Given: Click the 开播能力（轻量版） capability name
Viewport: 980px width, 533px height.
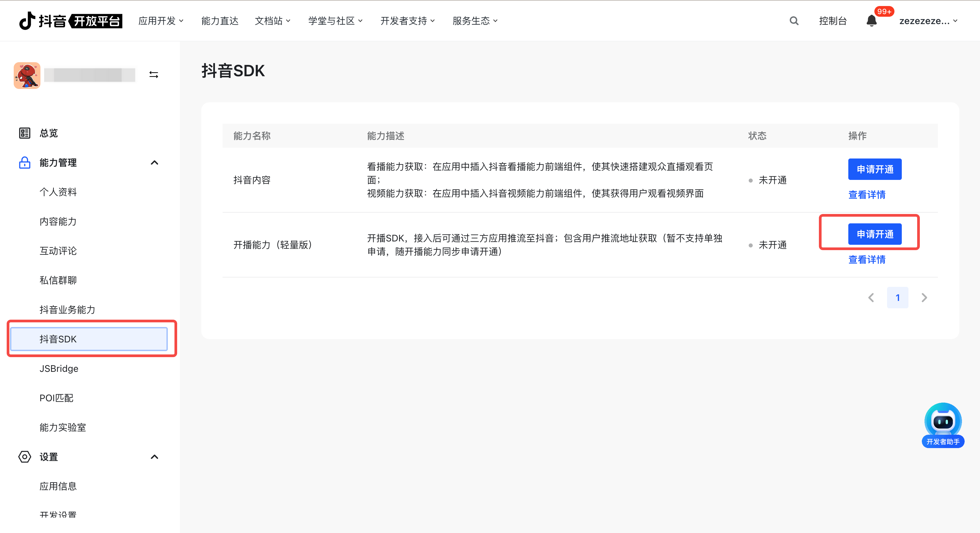Looking at the screenshot, I should click(273, 244).
